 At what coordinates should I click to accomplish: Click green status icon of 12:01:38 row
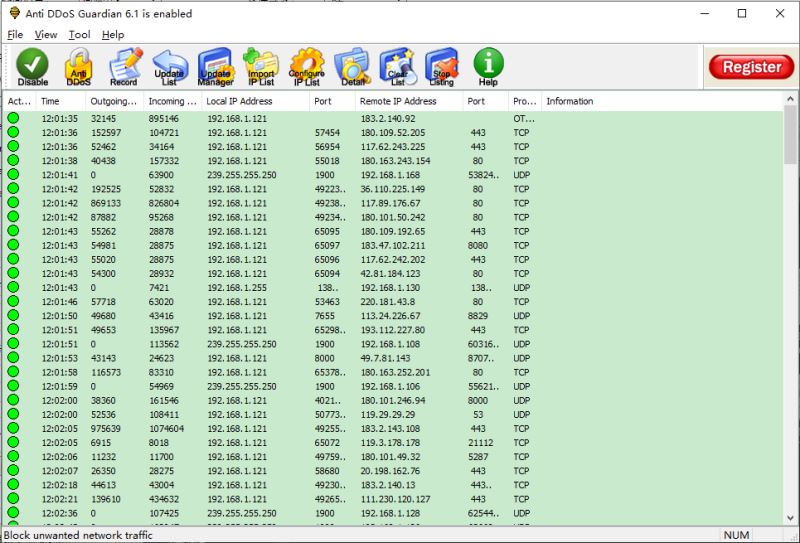pyautogui.click(x=13, y=160)
